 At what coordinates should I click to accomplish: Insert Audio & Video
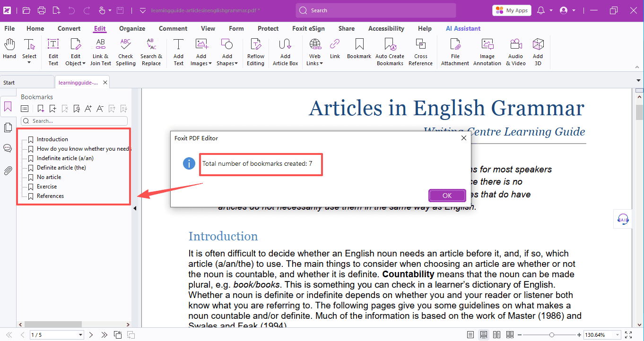click(516, 52)
